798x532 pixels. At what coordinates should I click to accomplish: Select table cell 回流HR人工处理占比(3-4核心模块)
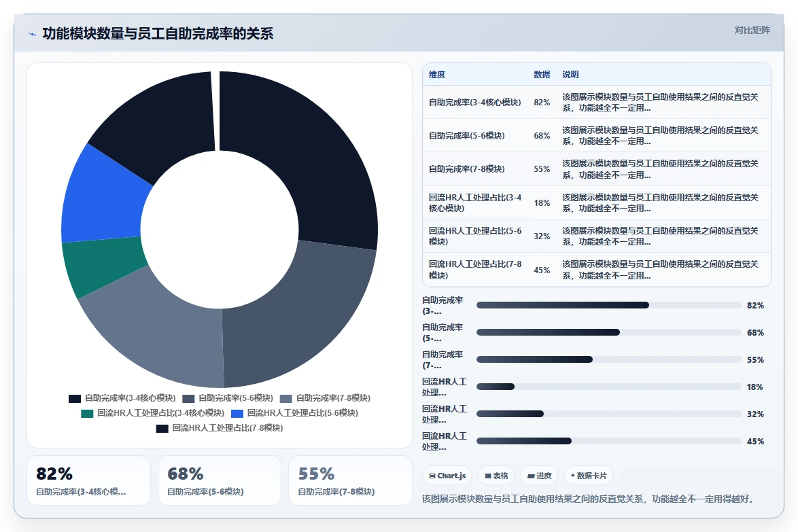(475, 203)
